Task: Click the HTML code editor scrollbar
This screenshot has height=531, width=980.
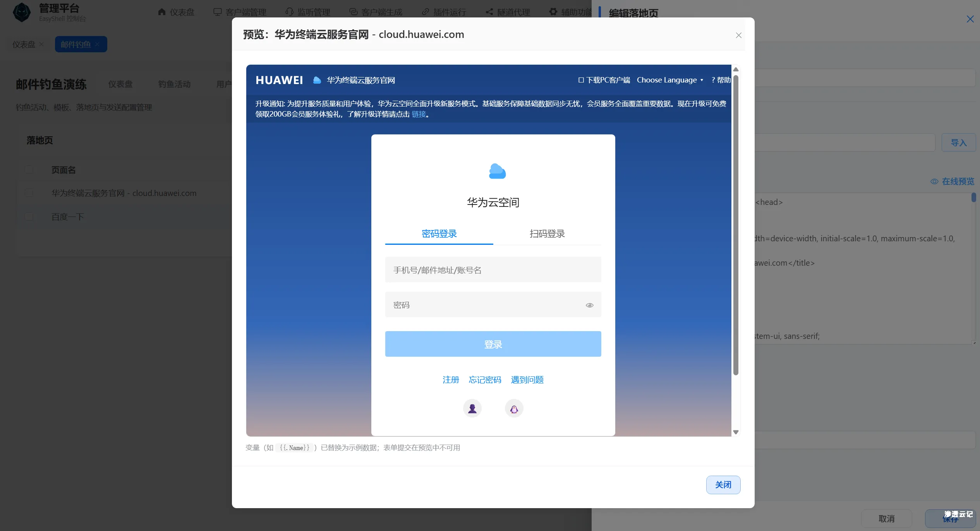Action: [973, 198]
